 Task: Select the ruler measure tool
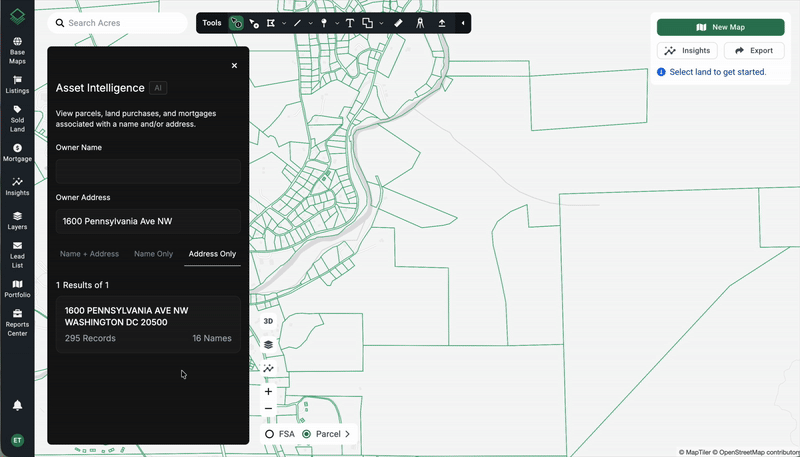pos(397,23)
